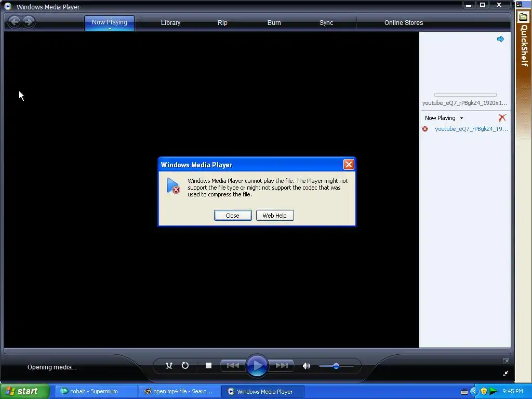Viewport: 532px width, 399px height.
Task: Click the Back navigation arrow
Action: pos(14,22)
